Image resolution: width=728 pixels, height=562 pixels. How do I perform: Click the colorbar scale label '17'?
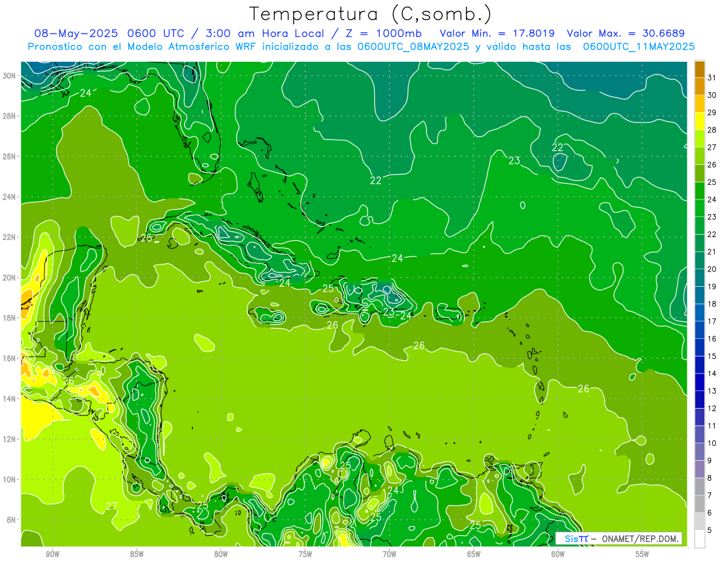point(712,321)
